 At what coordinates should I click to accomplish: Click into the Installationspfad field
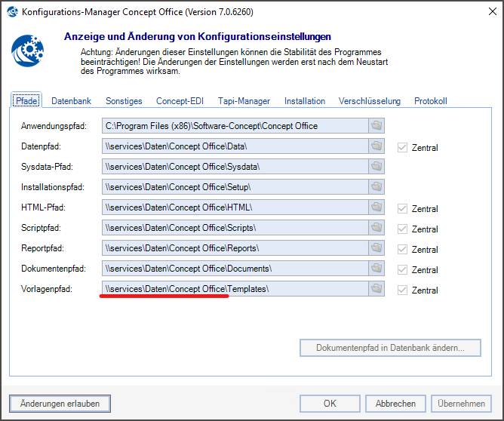(235, 186)
